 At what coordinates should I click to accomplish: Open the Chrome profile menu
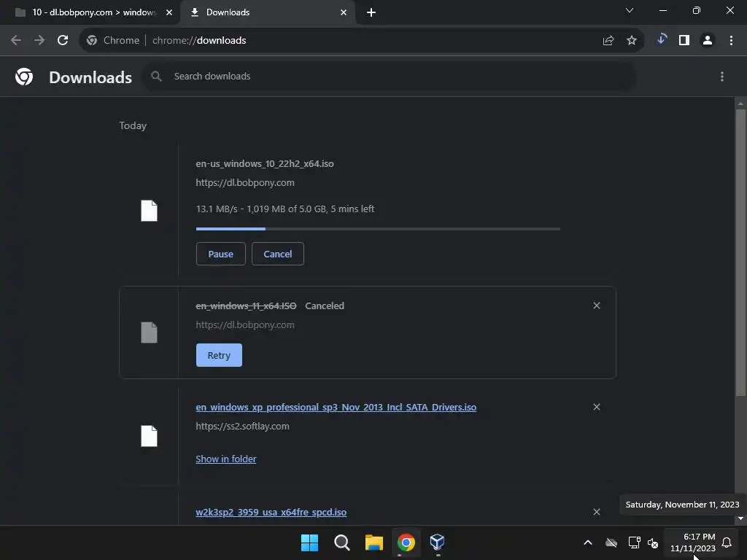pos(708,41)
